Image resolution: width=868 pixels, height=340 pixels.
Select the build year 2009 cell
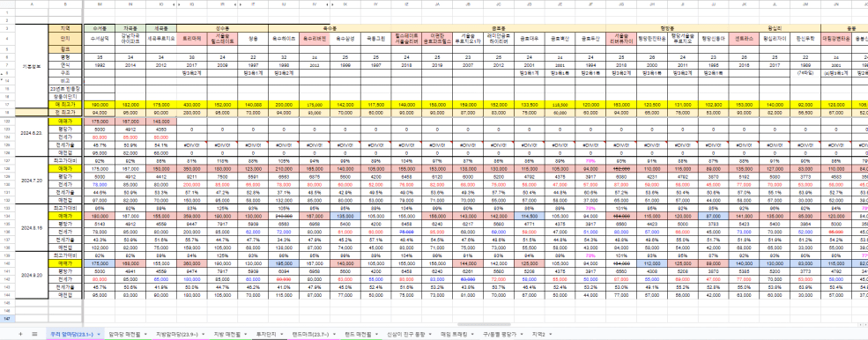pyautogui.click(x=223, y=65)
